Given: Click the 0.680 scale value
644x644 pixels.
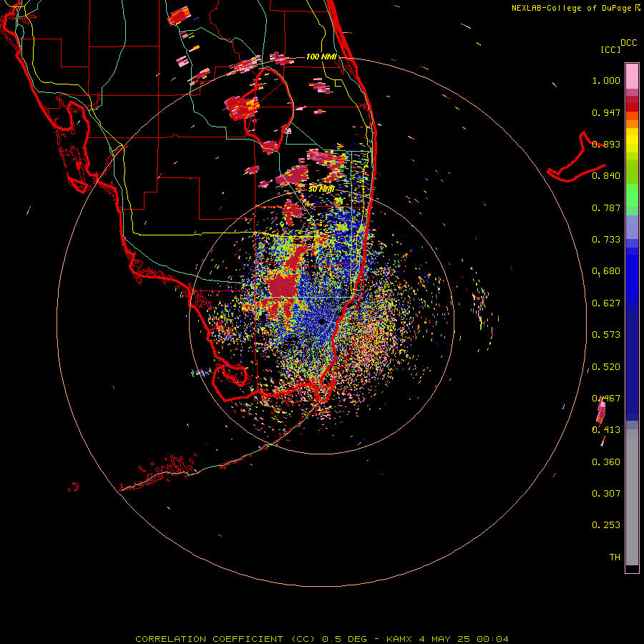Looking at the screenshot, I should point(606,271).
